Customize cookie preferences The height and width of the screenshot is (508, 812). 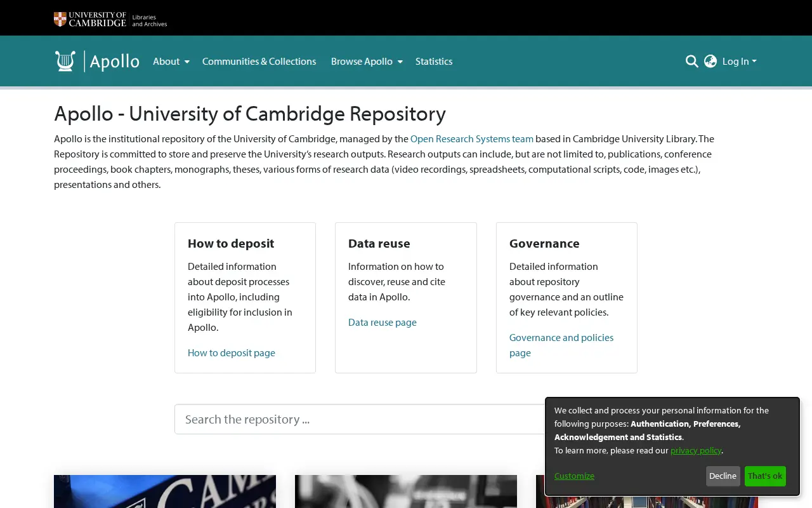574,476
